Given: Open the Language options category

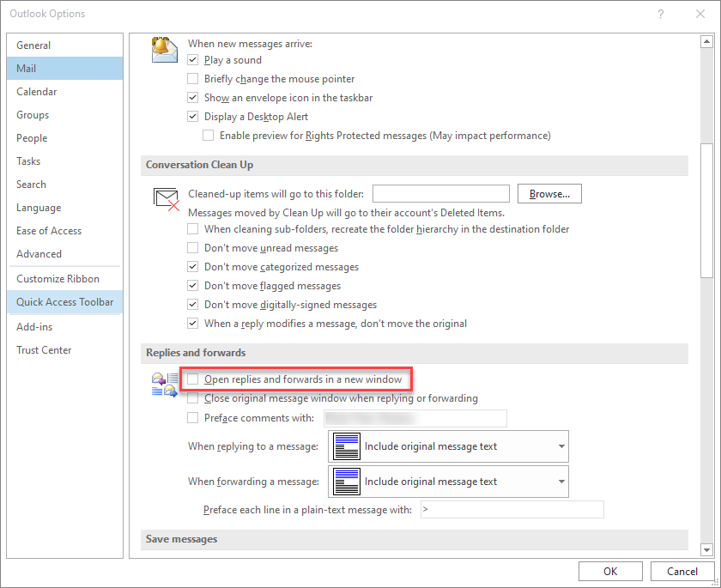Looking at the screenshot, I should (65, 208).
